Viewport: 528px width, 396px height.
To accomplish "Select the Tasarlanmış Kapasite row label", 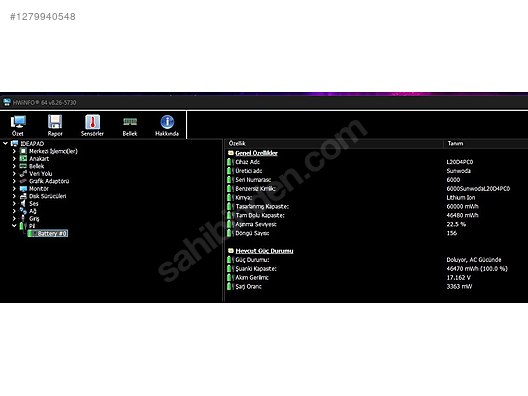I will coord(262,206).
